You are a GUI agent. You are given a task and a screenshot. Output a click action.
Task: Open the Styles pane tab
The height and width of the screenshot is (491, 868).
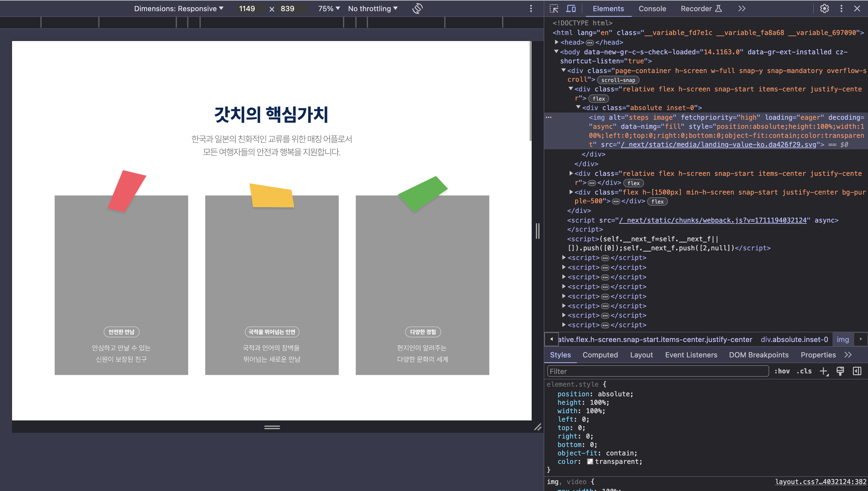pyautogui.click(x=560, y=355)
